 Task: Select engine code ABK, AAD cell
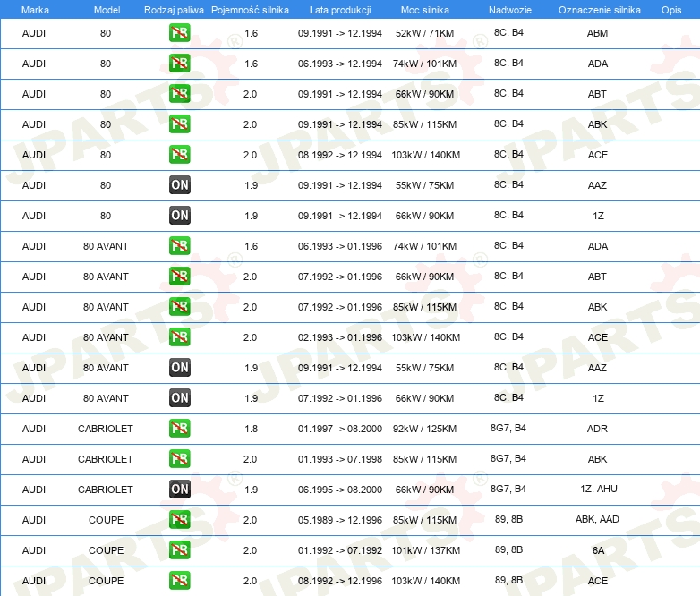(x=597, y=519)
